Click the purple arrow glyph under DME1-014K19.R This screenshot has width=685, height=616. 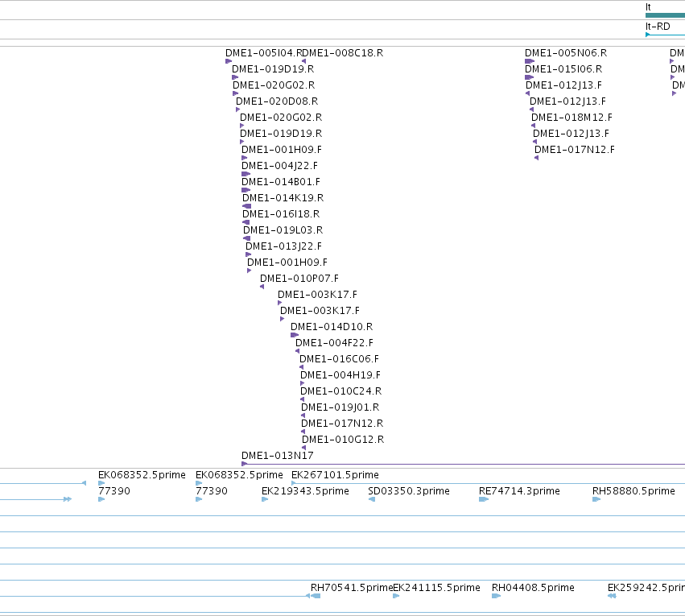[247, 206]
